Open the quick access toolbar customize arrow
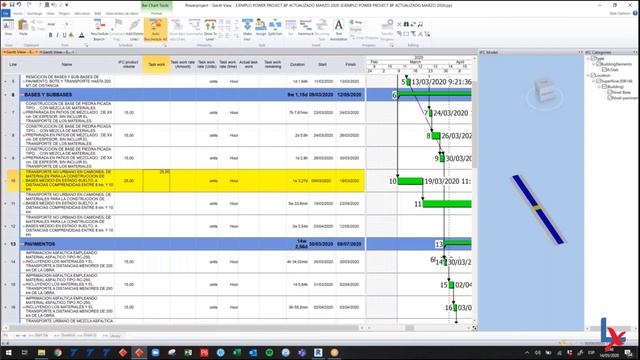Image resolution: width=640 pixels, height=360 pixels. (x=67, y=5)
